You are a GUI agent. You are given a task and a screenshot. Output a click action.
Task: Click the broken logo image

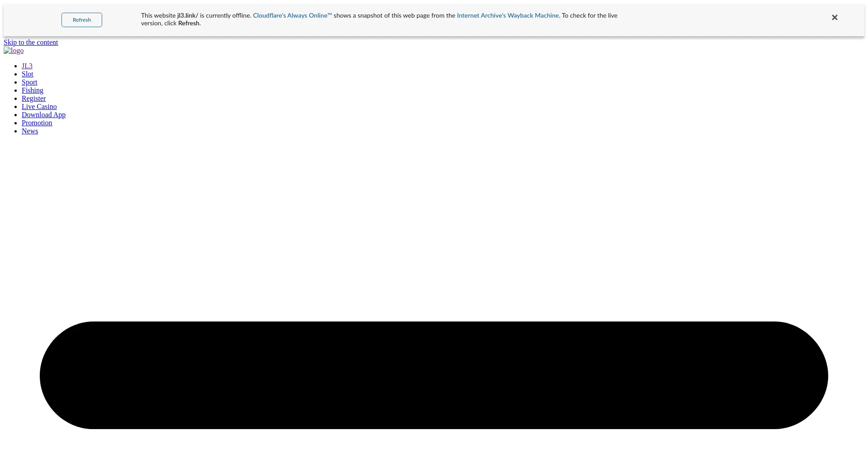14,51
